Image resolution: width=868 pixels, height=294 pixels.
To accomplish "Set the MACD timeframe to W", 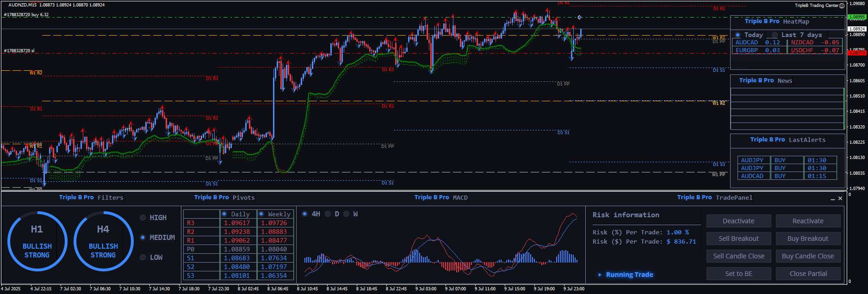I will 346,214.
